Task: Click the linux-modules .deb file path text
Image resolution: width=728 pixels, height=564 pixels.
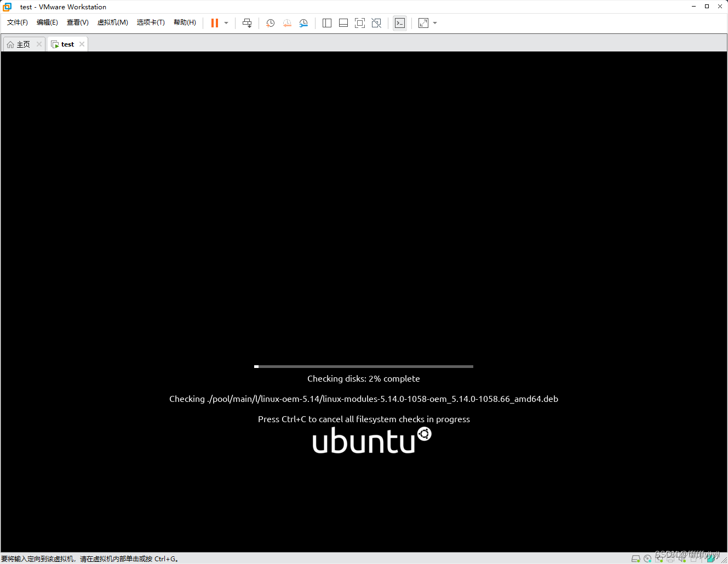Action: click(x=382, y=399)
